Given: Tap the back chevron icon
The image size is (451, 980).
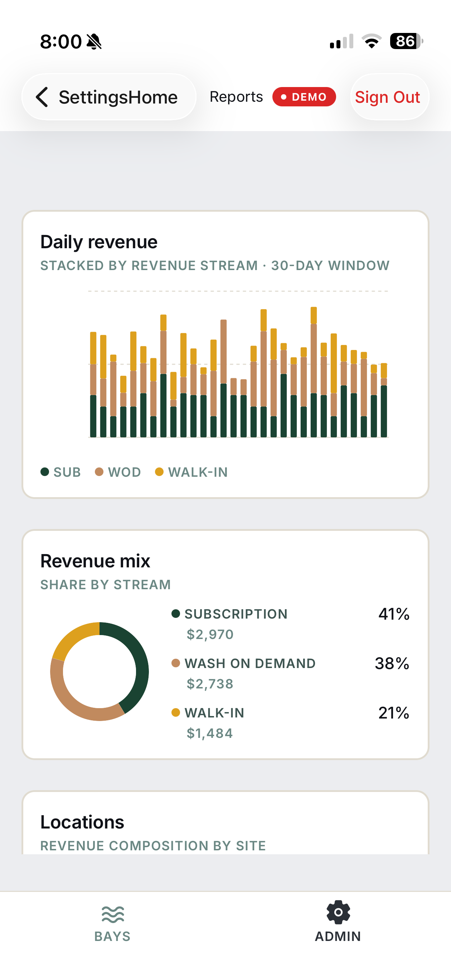Looking at the screenshot, I should [x=42, y=97].
